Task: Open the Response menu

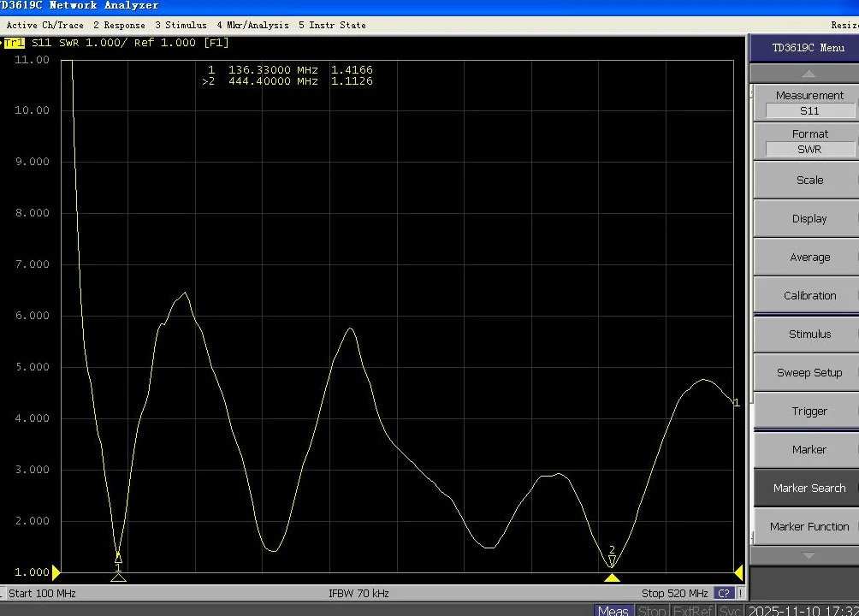Action: pos(119,25)
